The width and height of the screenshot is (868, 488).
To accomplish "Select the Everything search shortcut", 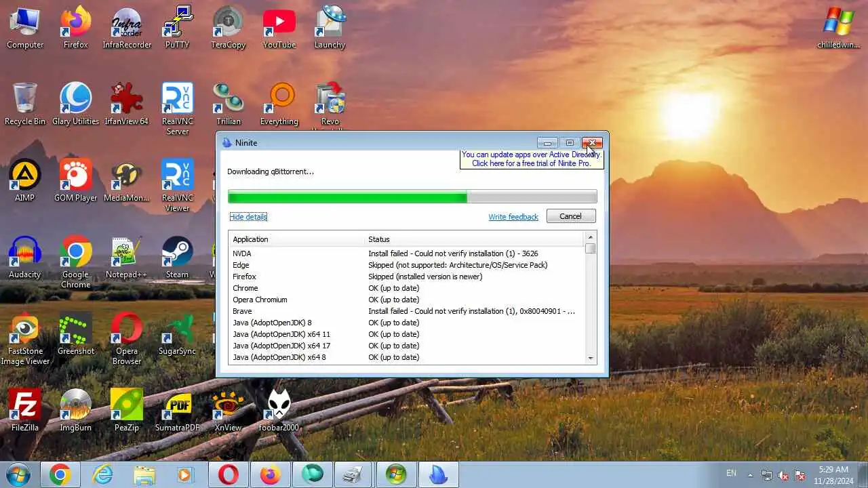I will (x=279, y=104).
